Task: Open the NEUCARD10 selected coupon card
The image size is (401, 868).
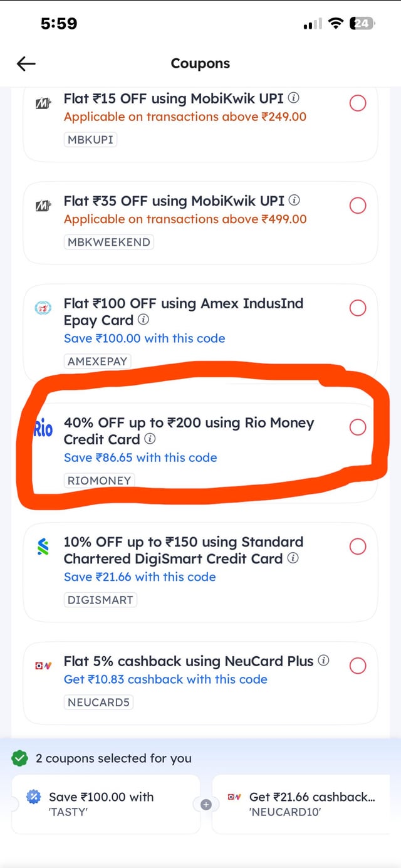Action: coord(307,805)
